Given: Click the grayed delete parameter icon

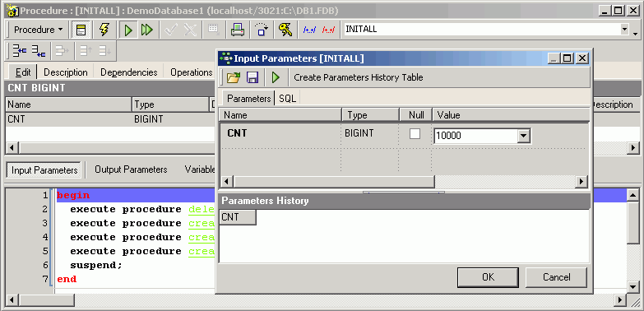Looking at the screenshot, I should [x=62, y=51].
